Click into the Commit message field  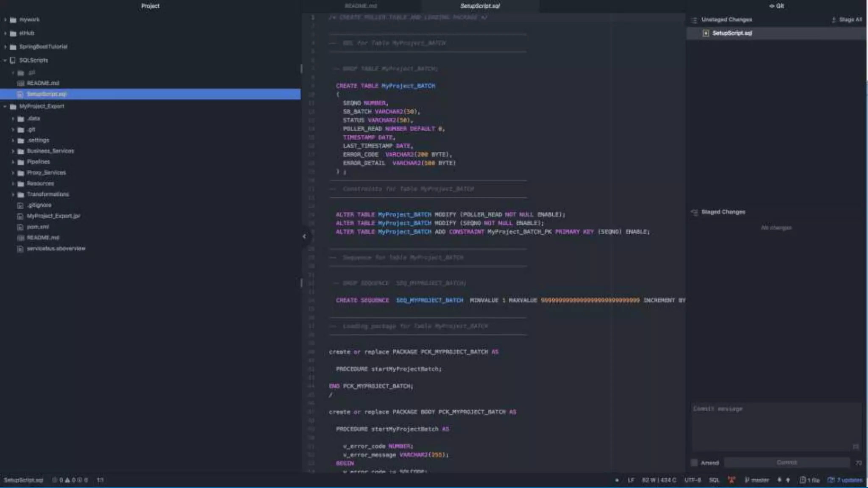tap(776, 426)
